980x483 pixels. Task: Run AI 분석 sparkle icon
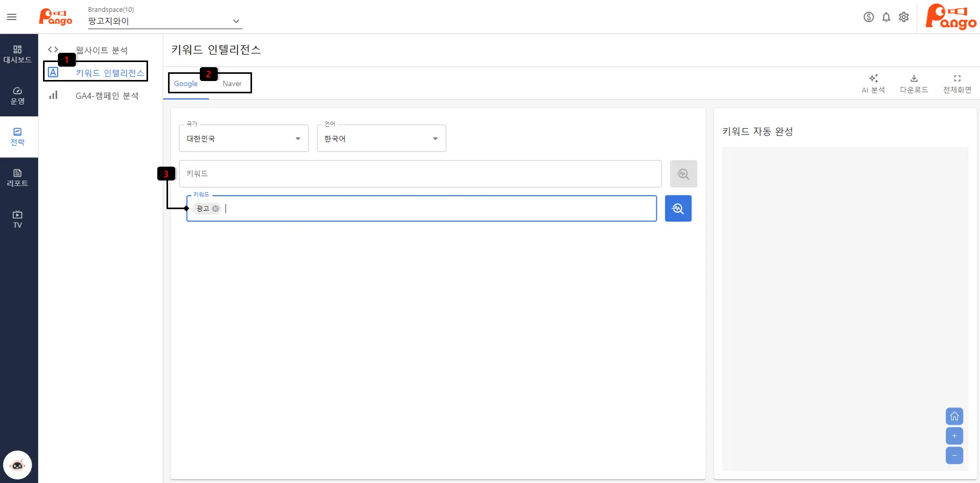point(873,78)
